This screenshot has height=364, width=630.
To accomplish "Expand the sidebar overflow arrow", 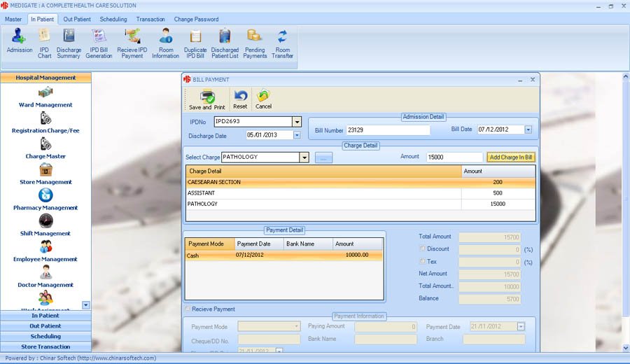I will (86, 305).
